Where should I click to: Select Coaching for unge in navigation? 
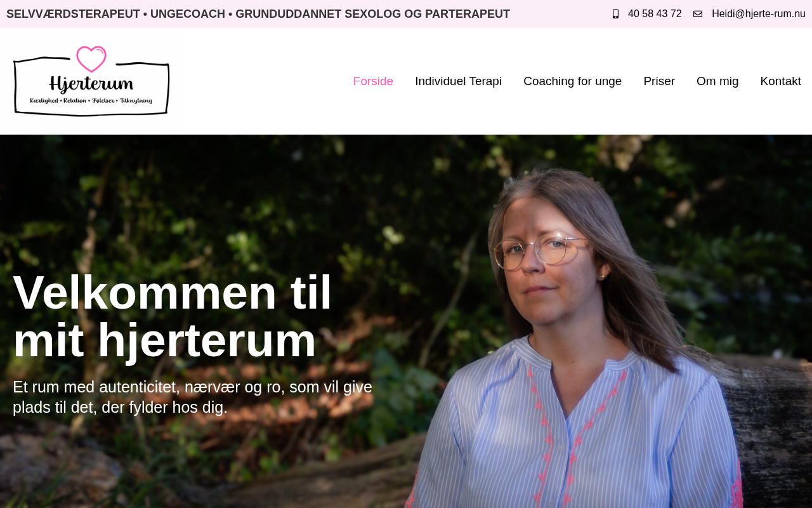[x=572, y=81]
